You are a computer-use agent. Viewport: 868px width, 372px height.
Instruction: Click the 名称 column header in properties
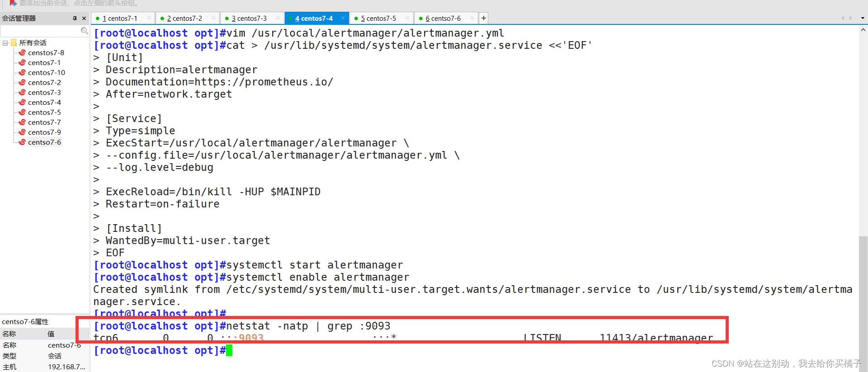tap(23, 334)
